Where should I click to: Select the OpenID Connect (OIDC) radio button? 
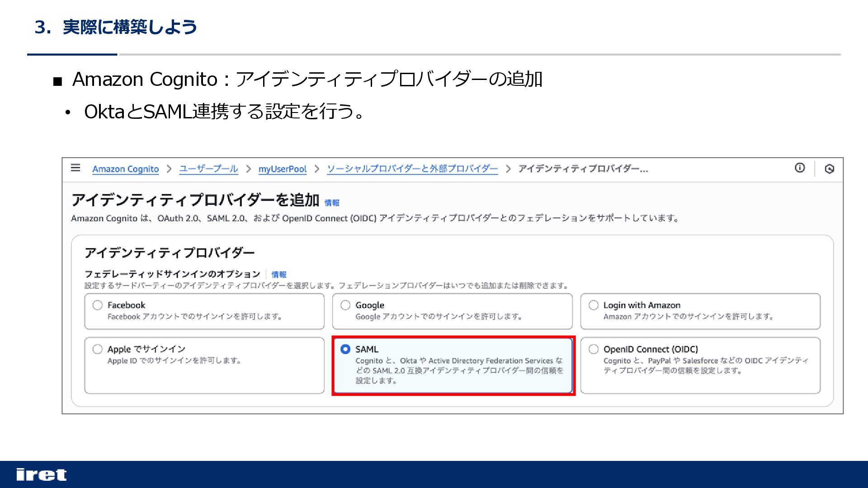point(594,349)
